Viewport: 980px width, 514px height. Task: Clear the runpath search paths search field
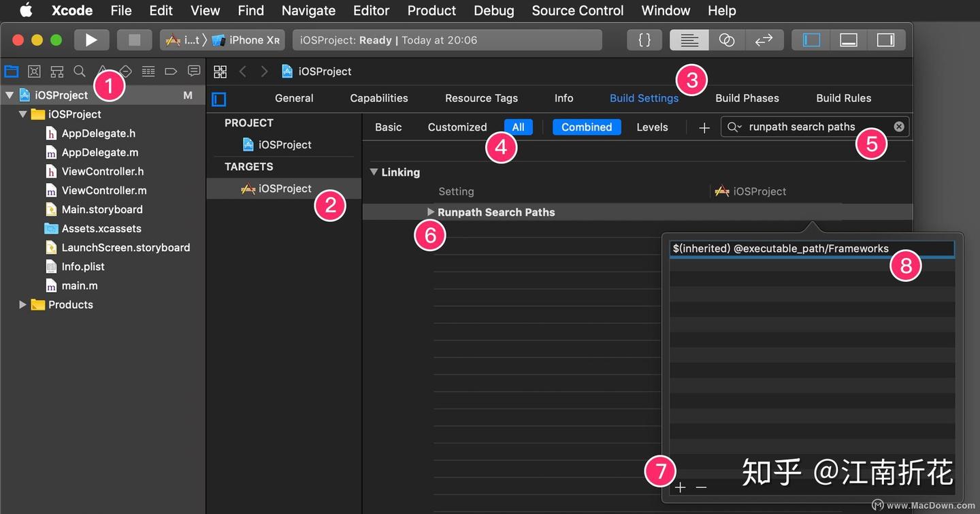pos(898,127)
